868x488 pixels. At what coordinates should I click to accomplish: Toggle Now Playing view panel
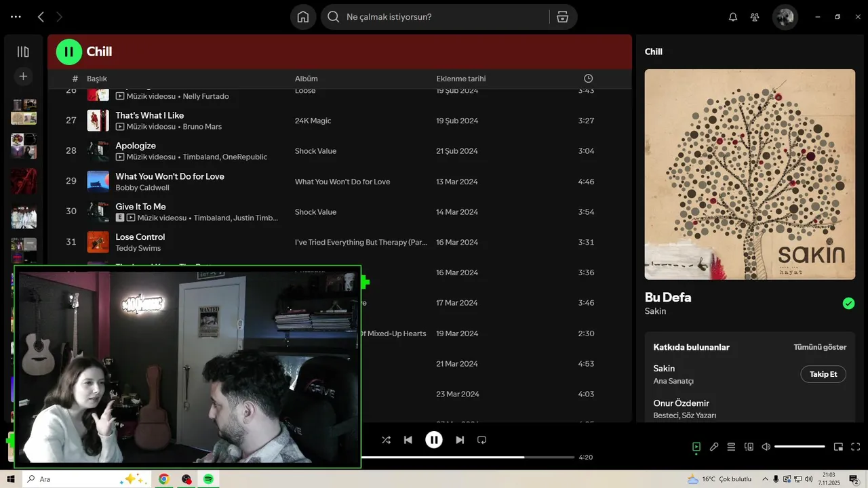(696, 447)
